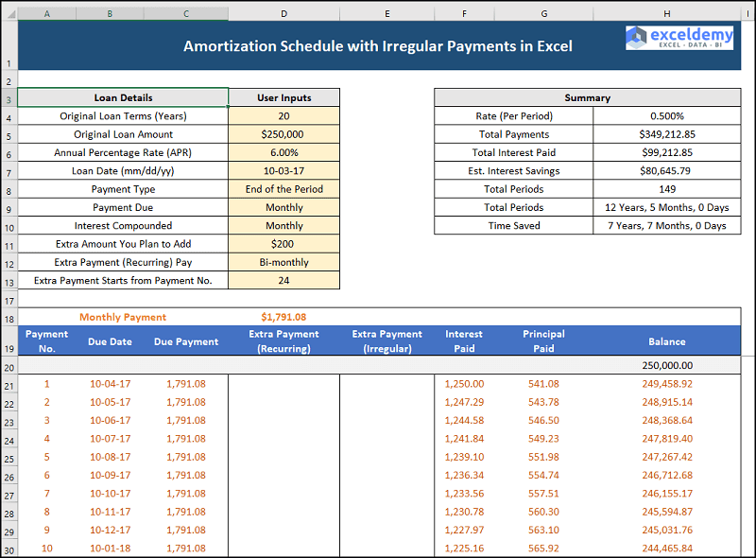The image size is (756, 558).
Task: Select starting balance '250,000.00'
Action: click(667, 365)
